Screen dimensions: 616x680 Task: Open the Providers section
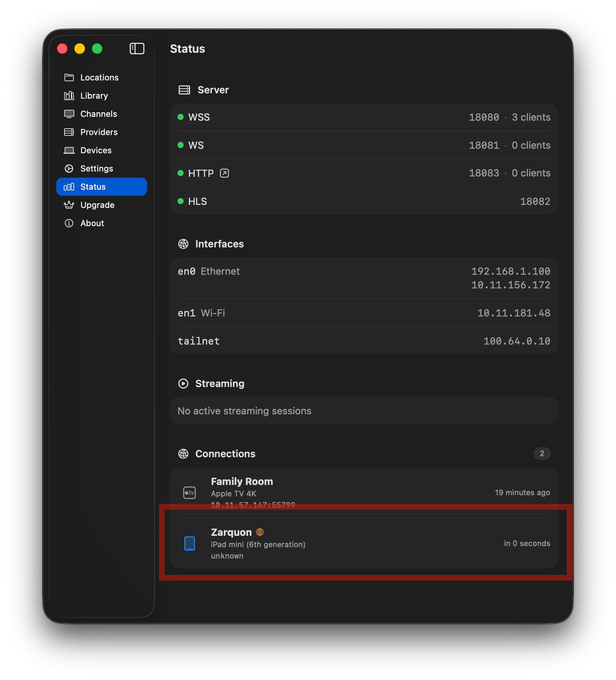(x=99, y=132)
